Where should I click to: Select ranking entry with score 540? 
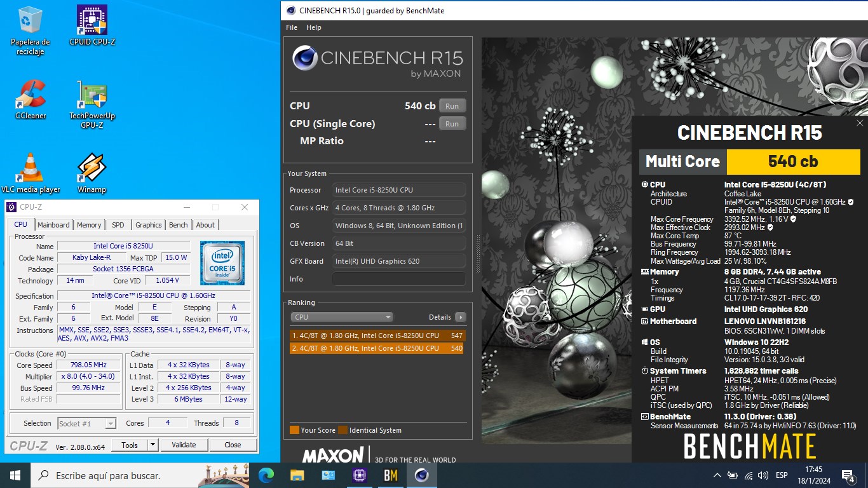click(377, 348)
